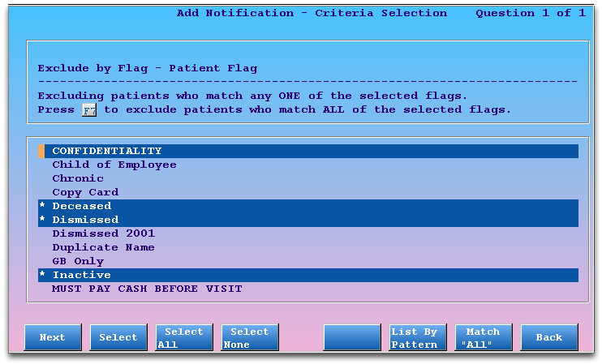Pick MUST PAY CASH BEFORE VISIT flag

pos(308,289)
